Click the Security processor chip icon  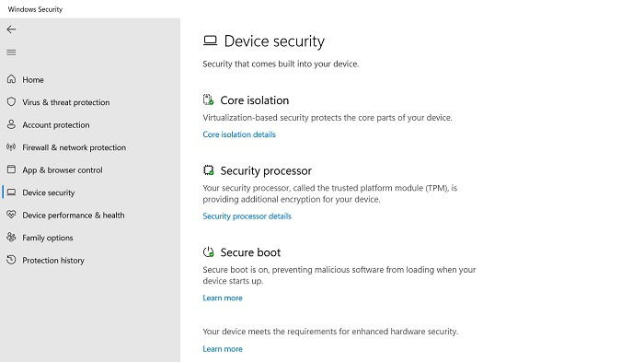209,170
